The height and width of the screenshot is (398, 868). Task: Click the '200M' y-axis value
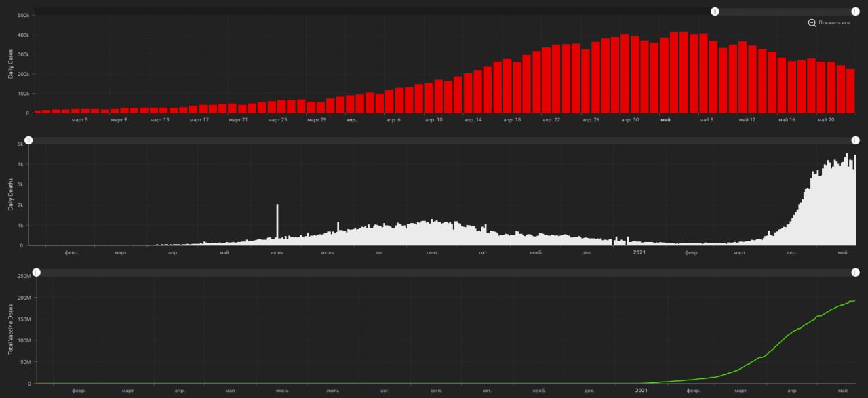(25, 298)
